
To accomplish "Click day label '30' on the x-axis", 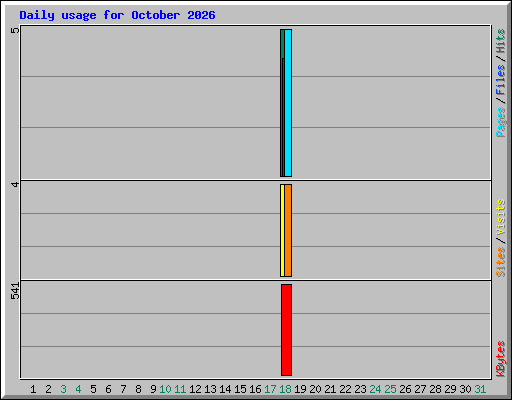I will click(x=465, y=389).
